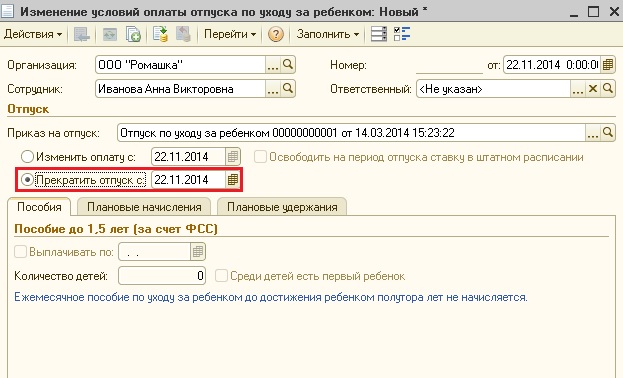Open the Перейти dropdown menu
Viewport: 623px width, 378px height.
pos(230,34)
